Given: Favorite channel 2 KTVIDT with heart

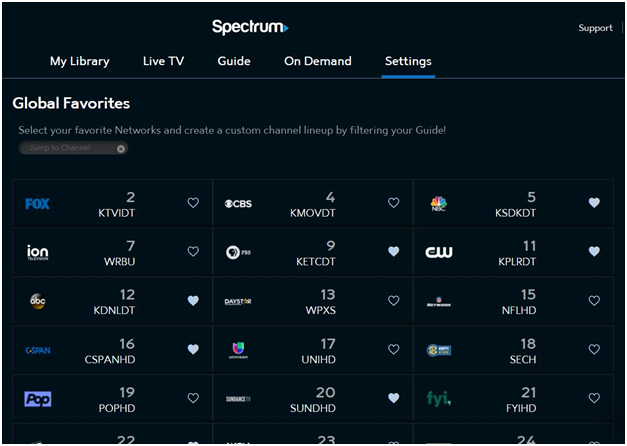Looking at the screenshot, I should [193, 203].
